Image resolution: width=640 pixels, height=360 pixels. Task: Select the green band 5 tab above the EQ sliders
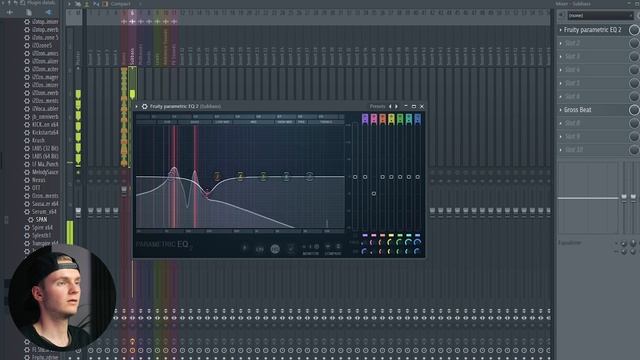click(400, 119)
